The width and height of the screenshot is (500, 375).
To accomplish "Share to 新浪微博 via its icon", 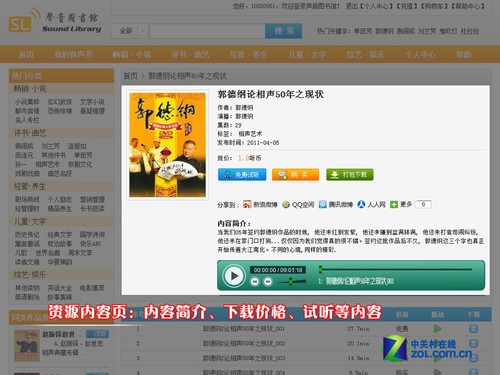I will point(247,204).
